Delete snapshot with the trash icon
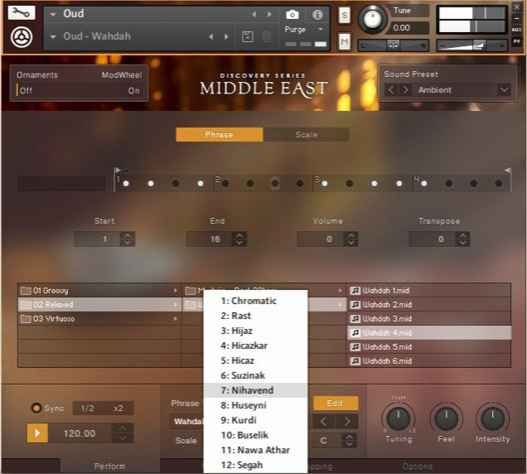The height and width of the screenshot is (474, 527). pyautogui.click(x=267, y=36)
